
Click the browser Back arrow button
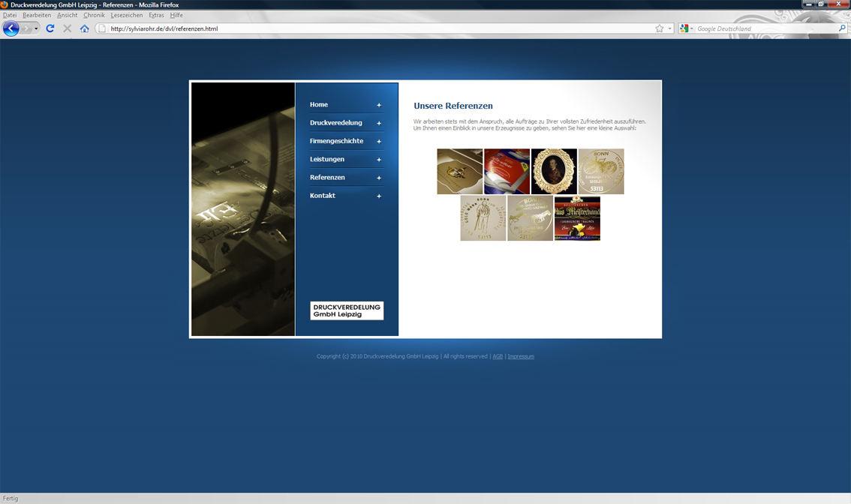tap(11, 28)
